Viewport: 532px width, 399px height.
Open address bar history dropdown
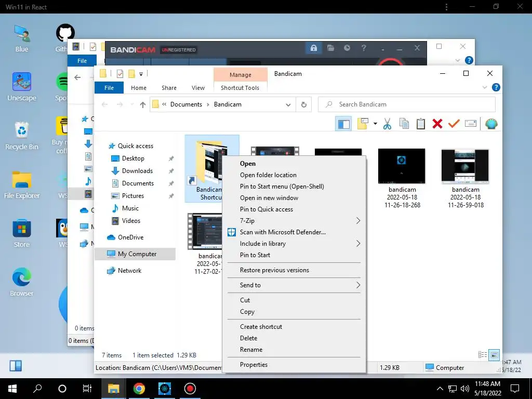click(288, 105)
